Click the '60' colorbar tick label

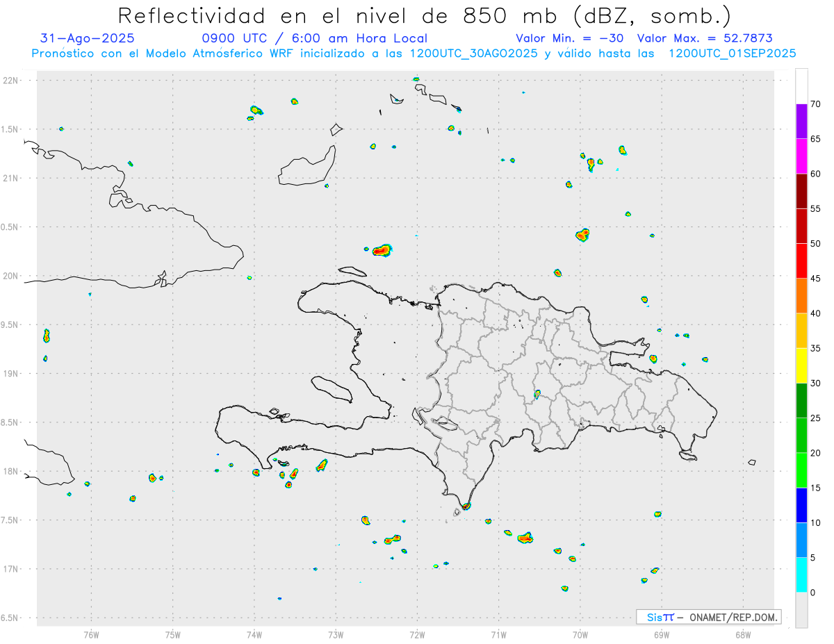click(815, 174)
